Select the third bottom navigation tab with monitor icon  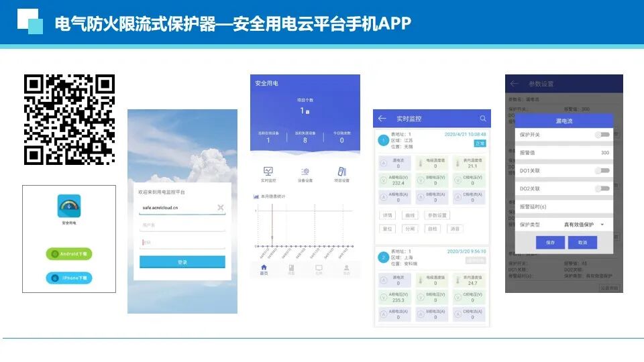tap(319, 269)
